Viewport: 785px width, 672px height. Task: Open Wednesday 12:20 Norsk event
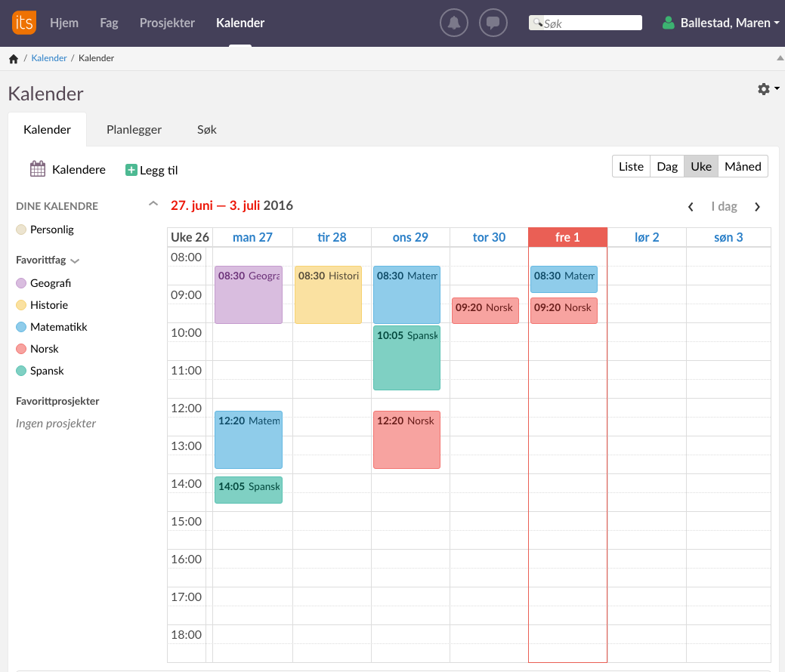pos(406,440)
